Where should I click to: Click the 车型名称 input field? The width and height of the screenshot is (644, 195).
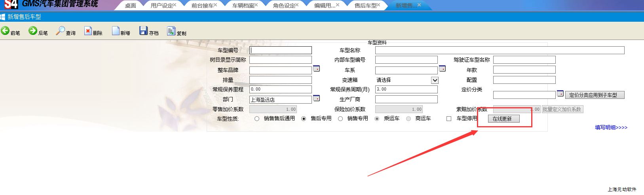[500, 50]
